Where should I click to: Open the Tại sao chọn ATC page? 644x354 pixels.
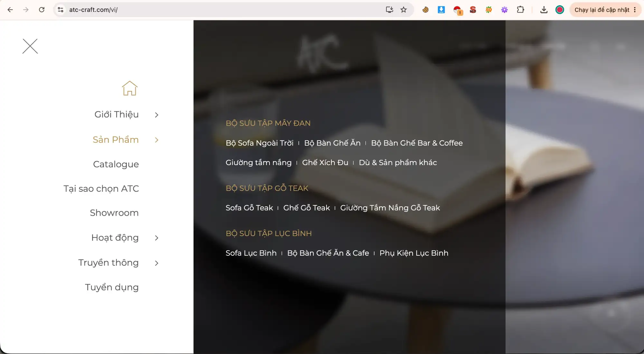pos(101,189)
